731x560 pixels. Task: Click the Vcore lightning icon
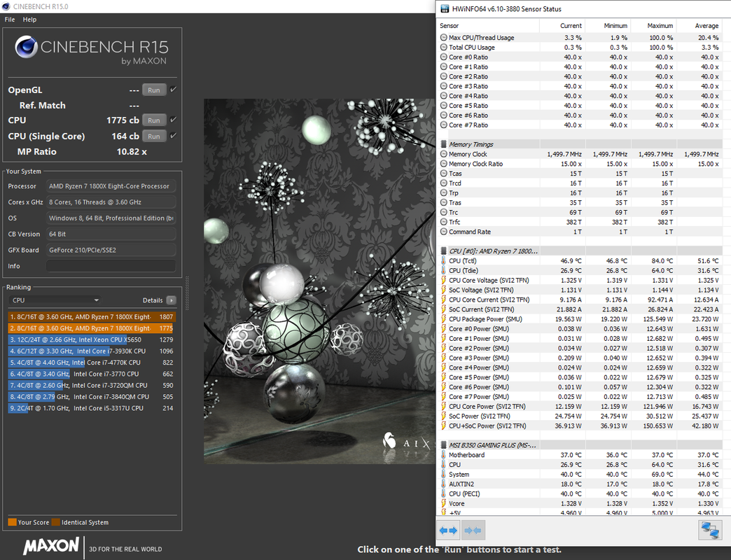(444, 503)
